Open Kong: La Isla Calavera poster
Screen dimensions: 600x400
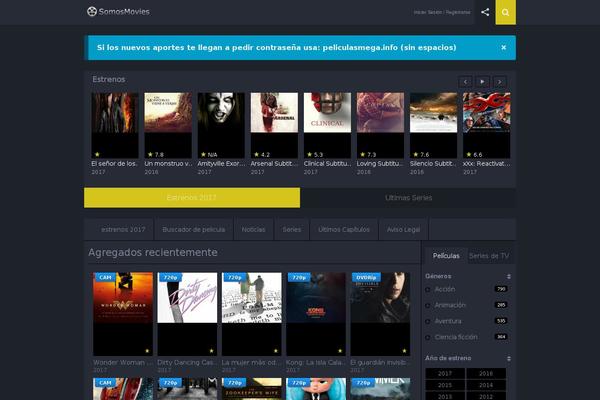pyautogui.click(x=316, y=314)
